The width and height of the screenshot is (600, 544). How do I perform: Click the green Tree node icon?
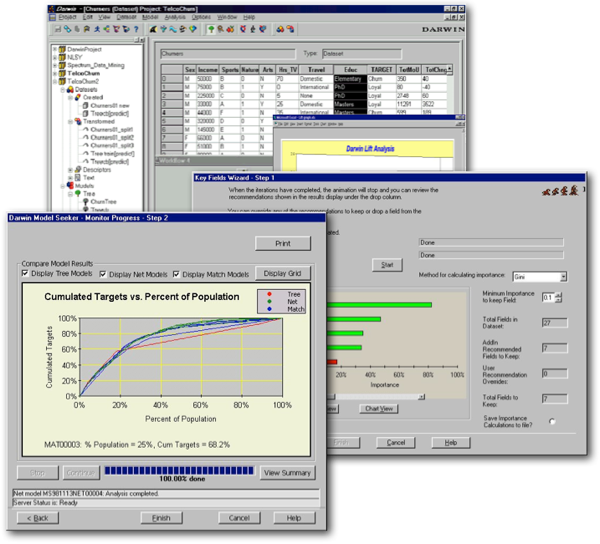pos(78,194)
